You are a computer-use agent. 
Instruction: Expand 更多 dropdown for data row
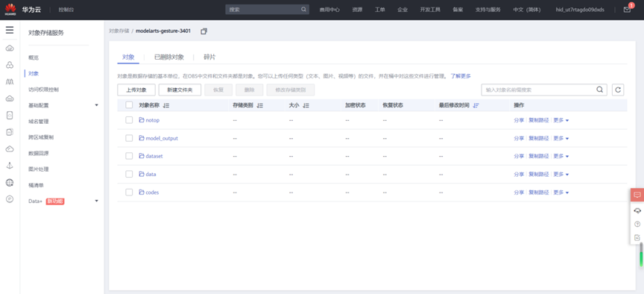point(561,175)
